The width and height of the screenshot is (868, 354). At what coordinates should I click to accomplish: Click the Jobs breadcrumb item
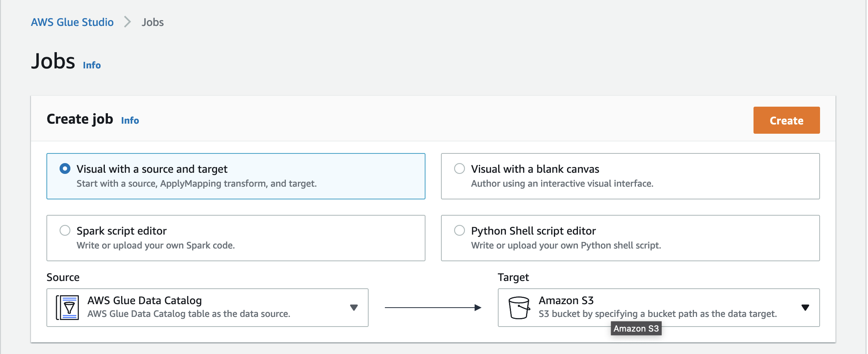152,22
